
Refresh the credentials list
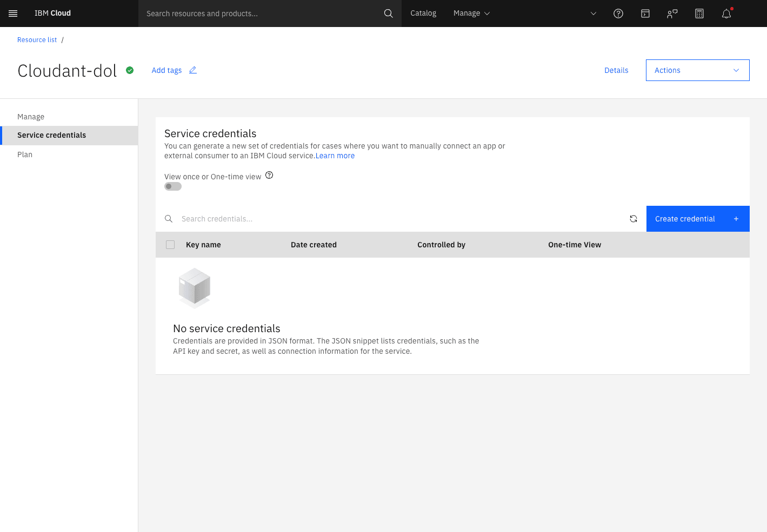pyautogui.click(x=633, y=219)
